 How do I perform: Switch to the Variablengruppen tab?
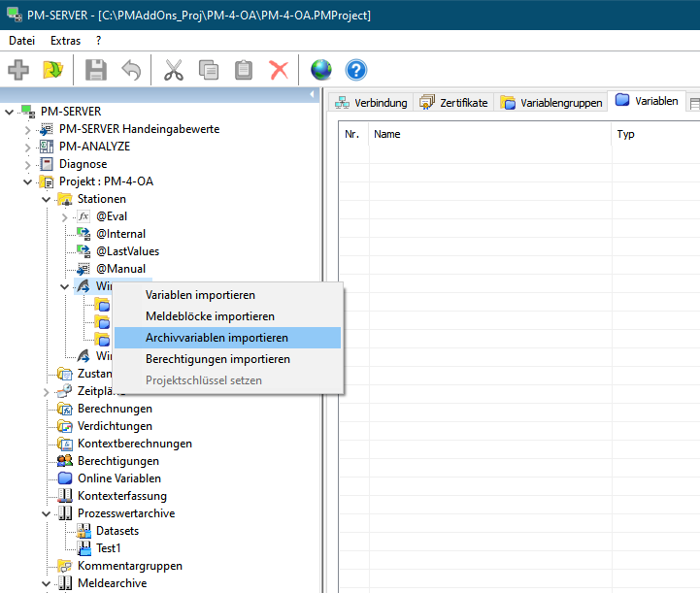coord(550,103)
